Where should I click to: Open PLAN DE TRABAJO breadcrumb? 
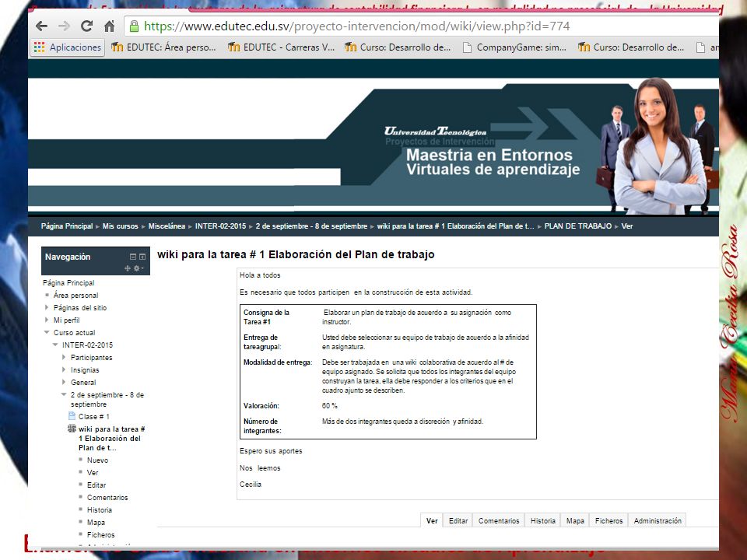pyautogui.click(x=578, y=226)
